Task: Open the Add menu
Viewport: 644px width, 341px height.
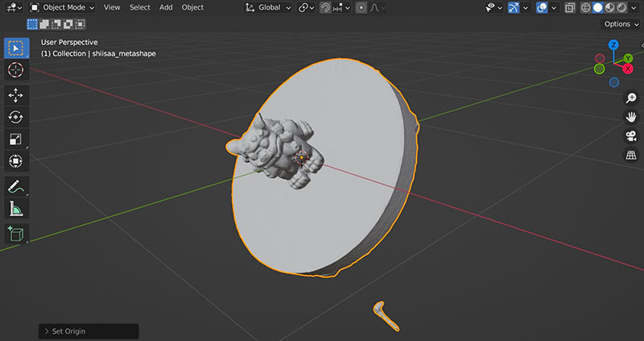Action: (166, 7)
